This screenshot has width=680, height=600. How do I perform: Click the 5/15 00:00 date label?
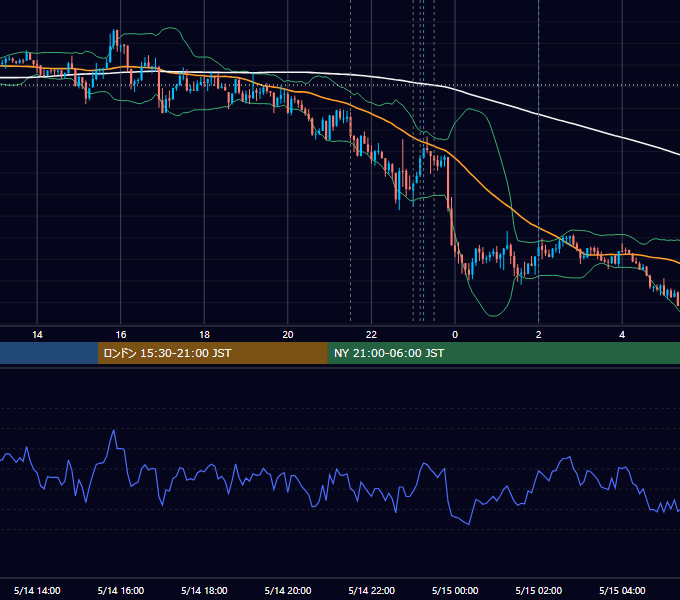pos(455,590)
